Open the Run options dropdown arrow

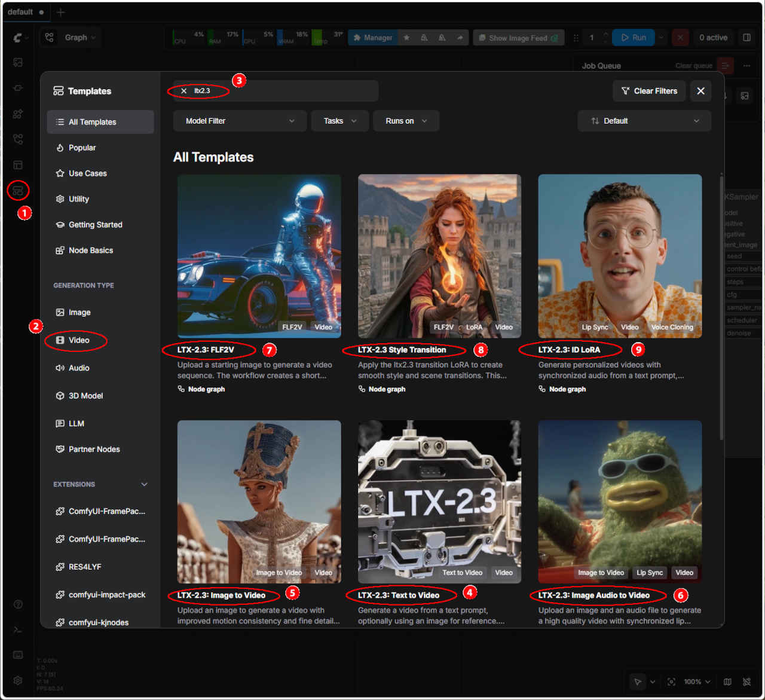coord(661,38)
